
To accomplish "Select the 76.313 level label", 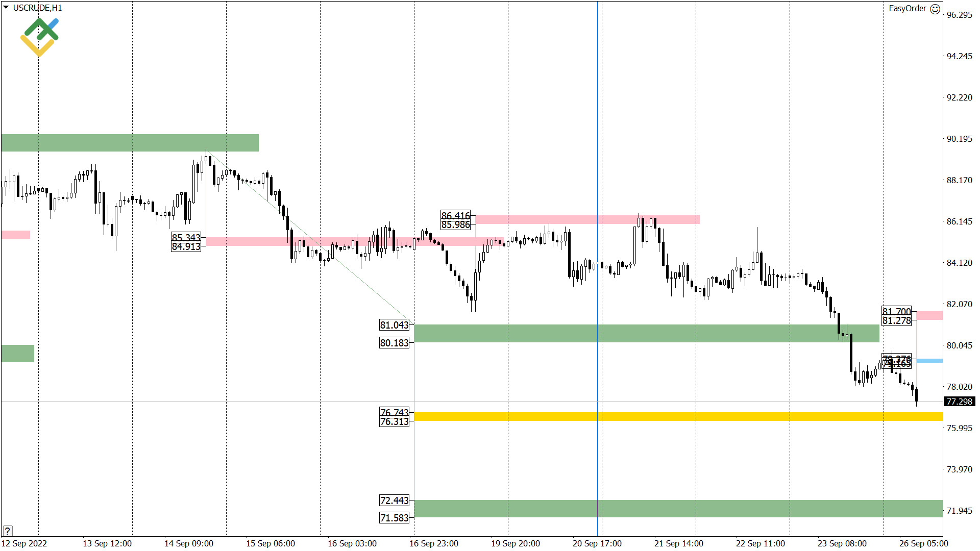I will pos(394,422).
